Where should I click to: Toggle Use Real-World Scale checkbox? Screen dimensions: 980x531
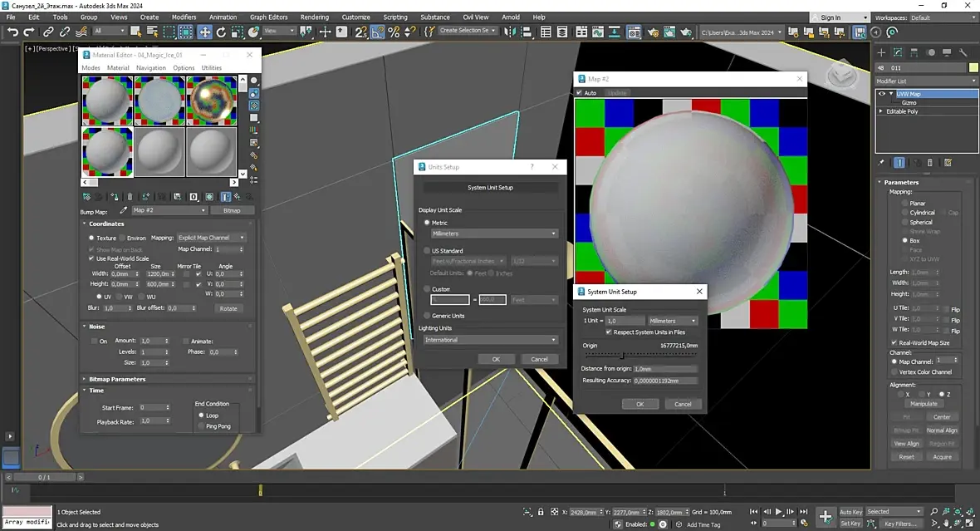point(92,258)
